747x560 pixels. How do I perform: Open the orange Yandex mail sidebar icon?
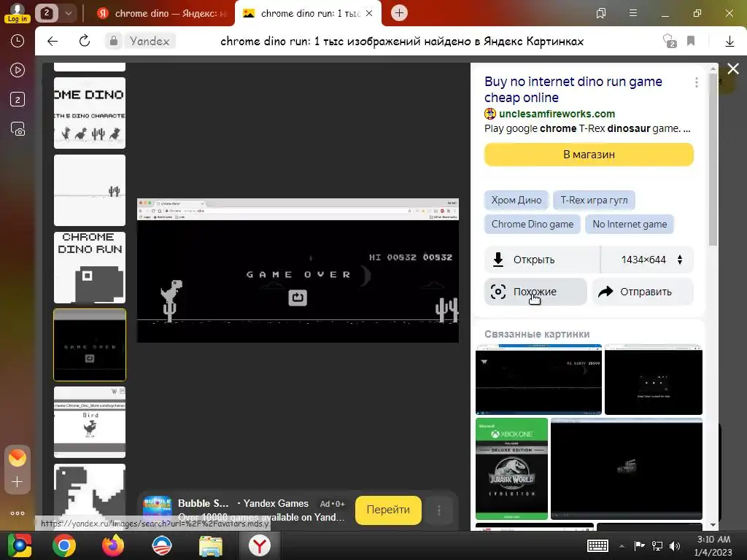tap(18, 458)
